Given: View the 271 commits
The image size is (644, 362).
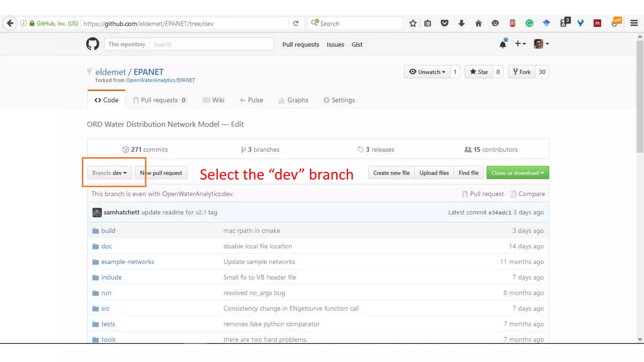Looking at the screenshot, I should coord(145,150).
